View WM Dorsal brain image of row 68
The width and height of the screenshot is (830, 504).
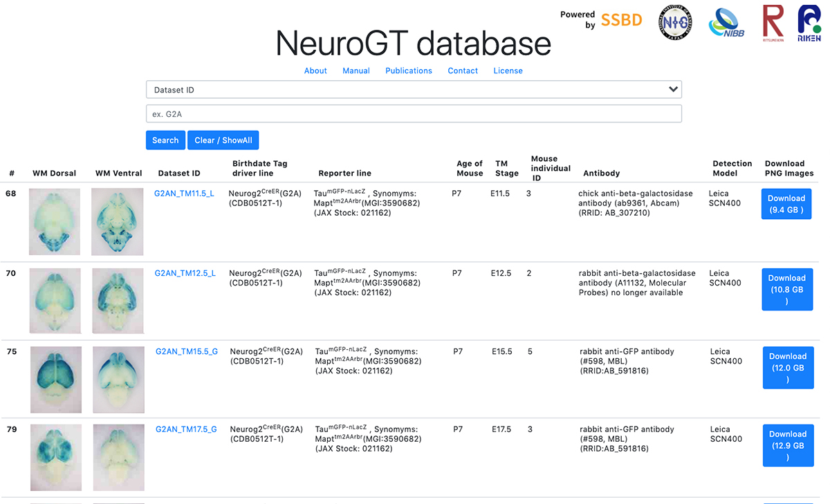coord(55,221)
